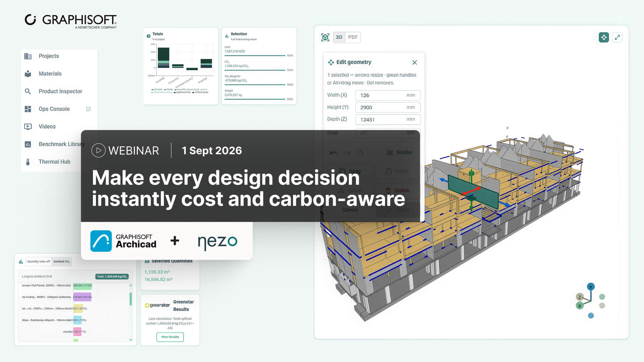The width and height of the screenshot is (644, 362).
Task: Open the Videos menu item
Action: tap(47, 126)
